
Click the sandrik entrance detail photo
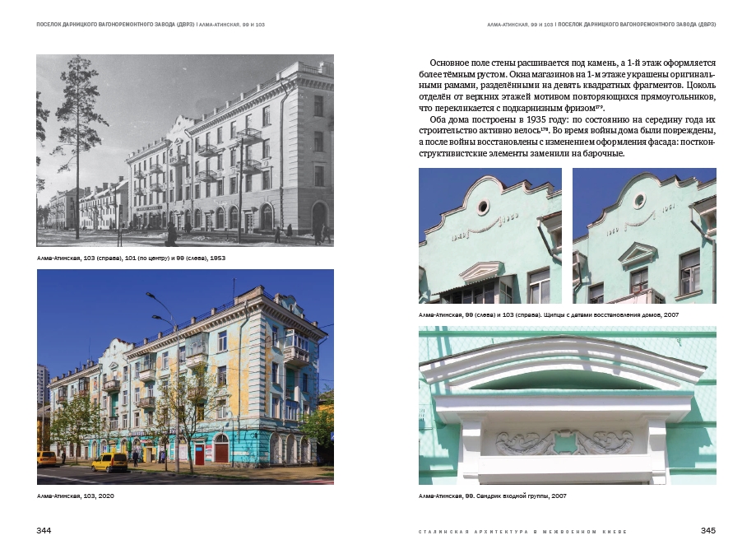567,405
